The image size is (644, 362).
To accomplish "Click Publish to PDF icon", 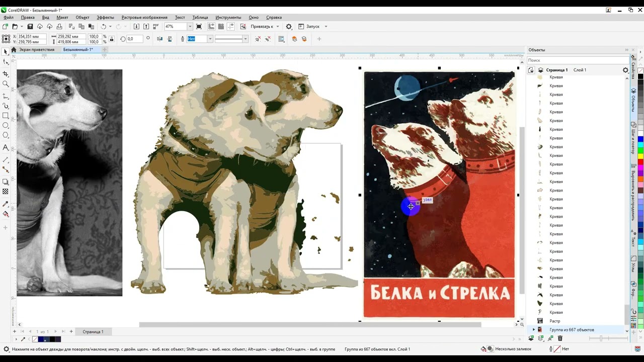I will pyautogui.click(x=156, y=27).
